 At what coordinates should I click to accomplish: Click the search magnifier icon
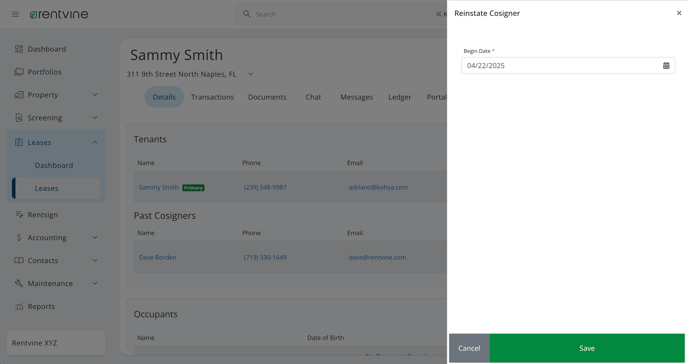(x=247, y=14)
